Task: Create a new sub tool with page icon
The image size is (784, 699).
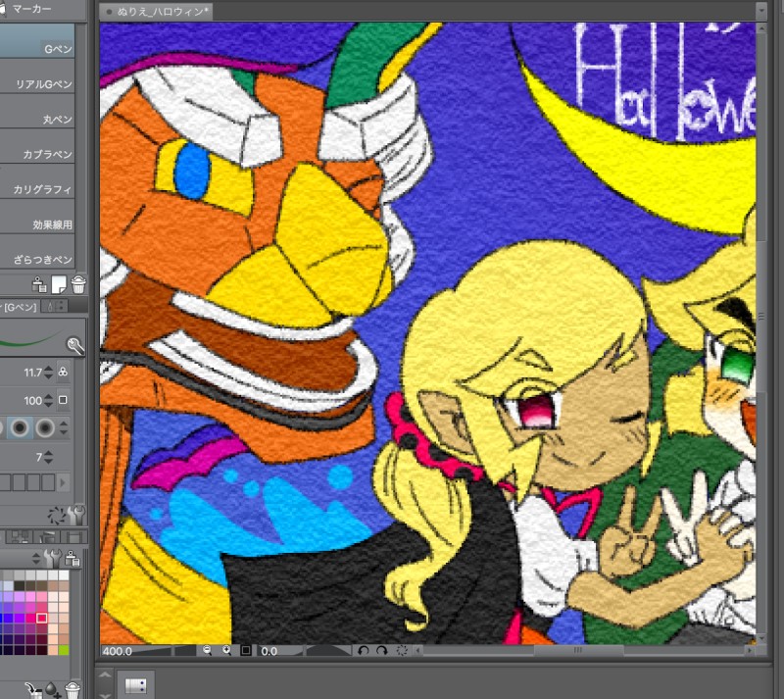Action: point(59,284)
